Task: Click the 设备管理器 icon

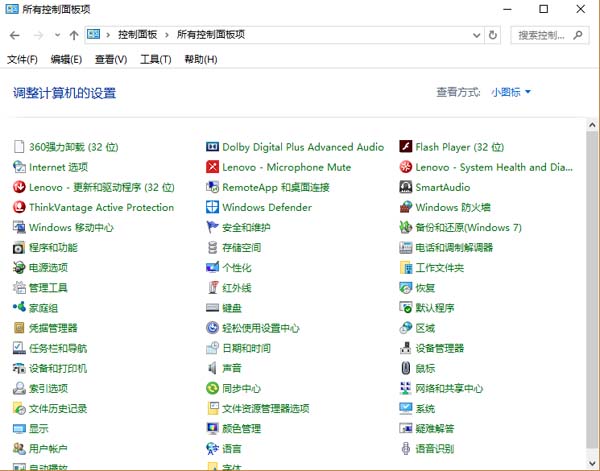Action: 406,348
